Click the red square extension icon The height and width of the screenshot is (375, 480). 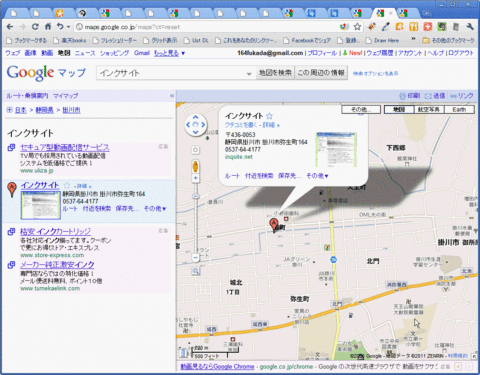[428, 27]
